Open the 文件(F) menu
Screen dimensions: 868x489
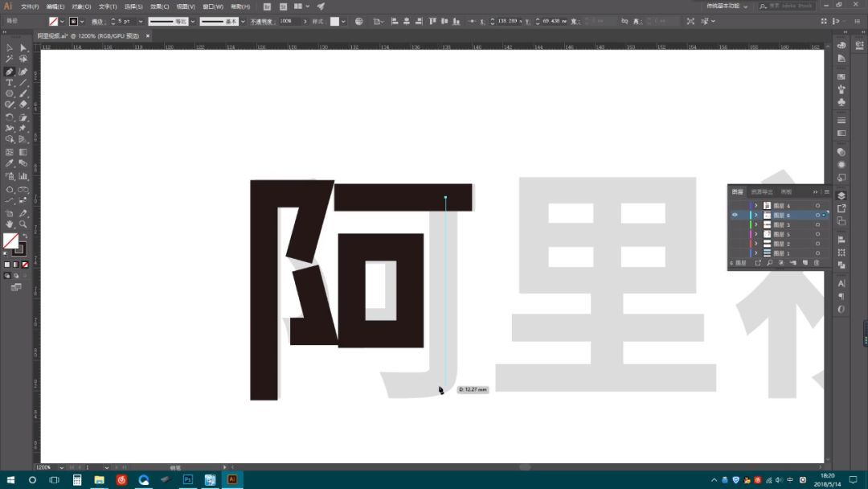30,6
